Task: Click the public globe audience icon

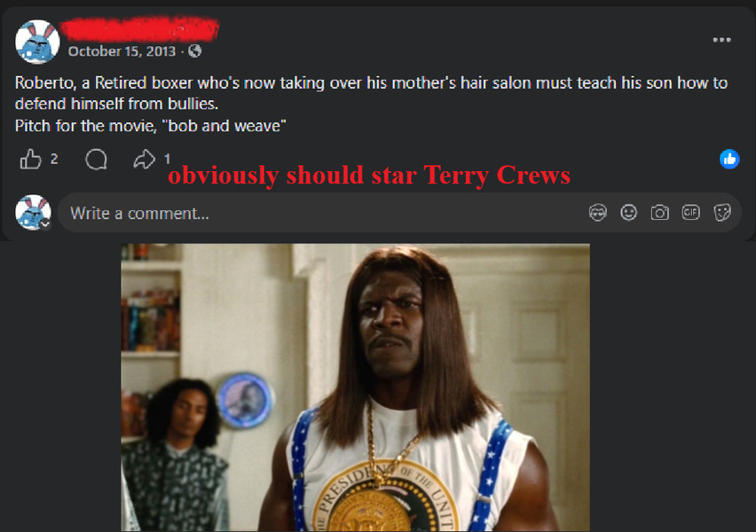Action: click(x=195, y=51)
